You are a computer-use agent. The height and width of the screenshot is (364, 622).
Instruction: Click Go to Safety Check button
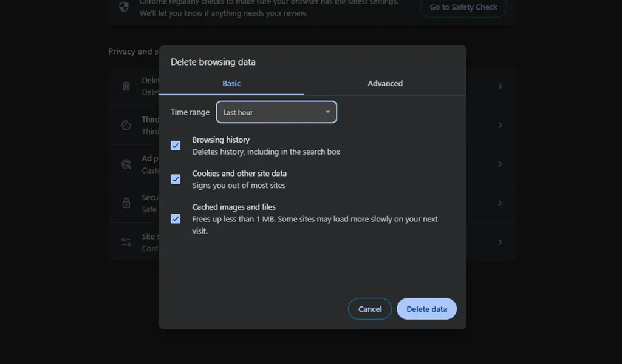tap(463, 7)
